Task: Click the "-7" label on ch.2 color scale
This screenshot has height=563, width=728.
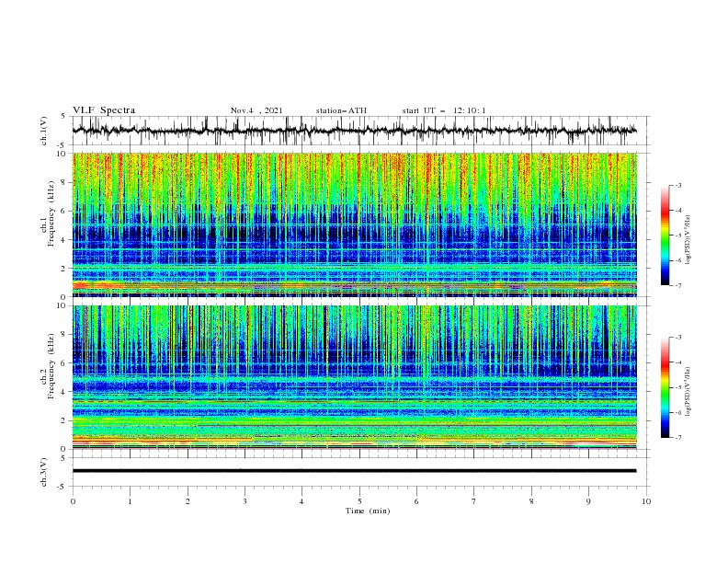Action: (677, 438)
